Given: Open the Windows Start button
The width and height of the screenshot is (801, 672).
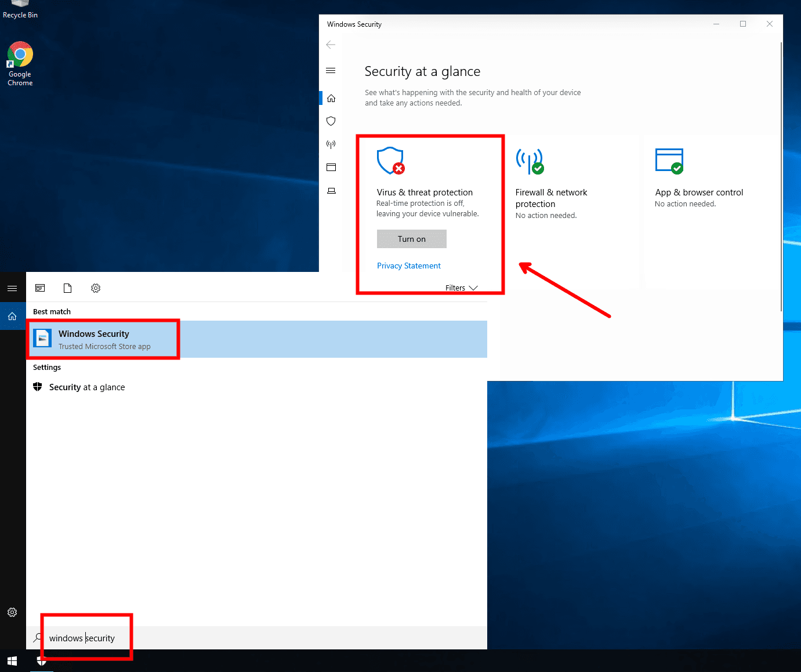Looking at the screenshot, I should click(12, 661).
